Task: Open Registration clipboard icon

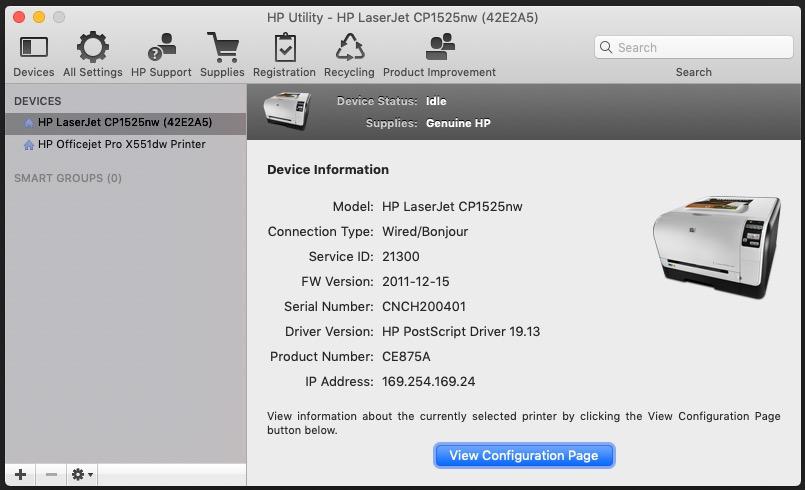Action: [x=285, y=47]
